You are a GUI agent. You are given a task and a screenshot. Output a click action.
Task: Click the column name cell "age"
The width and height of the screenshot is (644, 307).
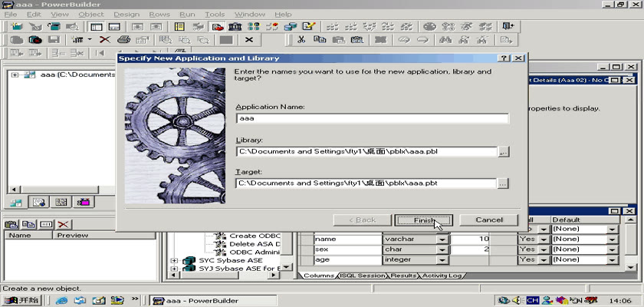coord(348,259)
